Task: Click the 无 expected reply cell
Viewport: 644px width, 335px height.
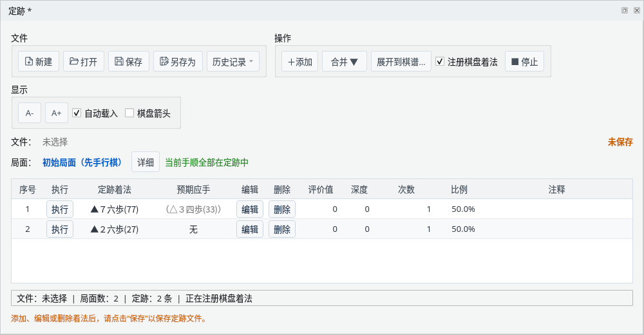Action: [x=193, y=229]
